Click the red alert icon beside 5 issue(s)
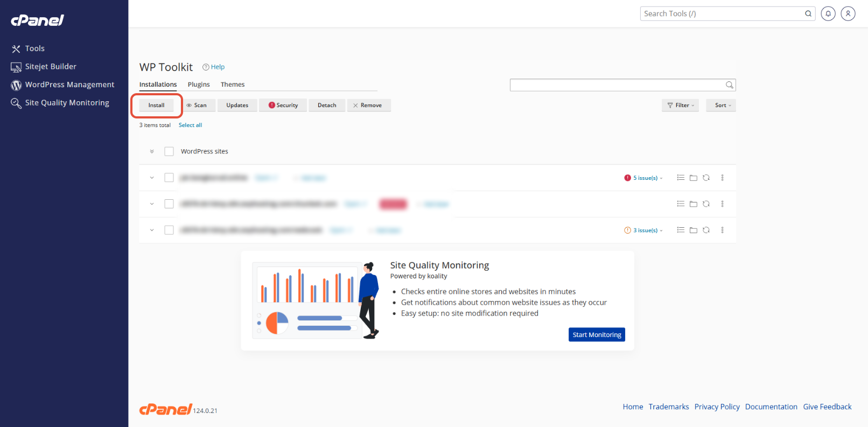The width and height of the screenshot is (868, 427). (x=627, y=178)
